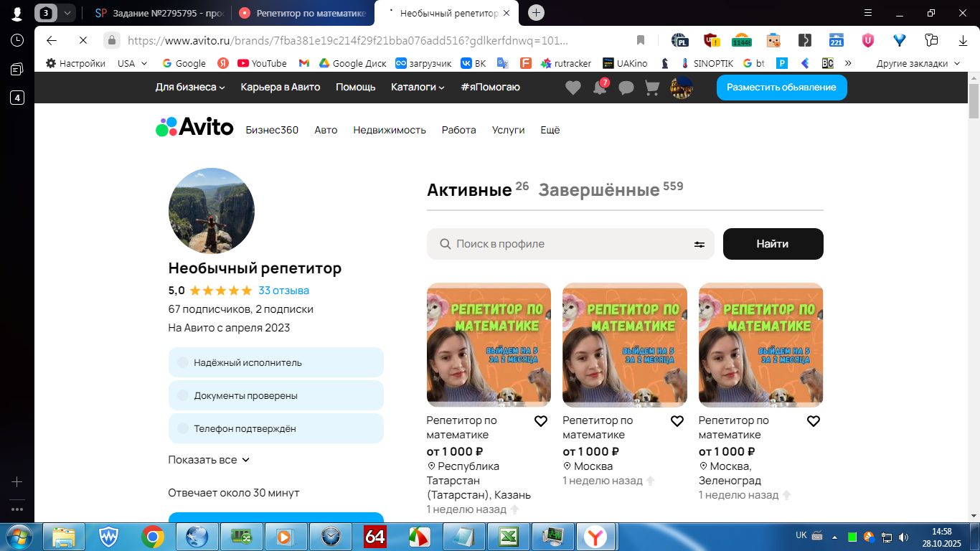Screen dimensions: 980x551
Task: Open the #яПомогаю link
Action: coord(491,87)
